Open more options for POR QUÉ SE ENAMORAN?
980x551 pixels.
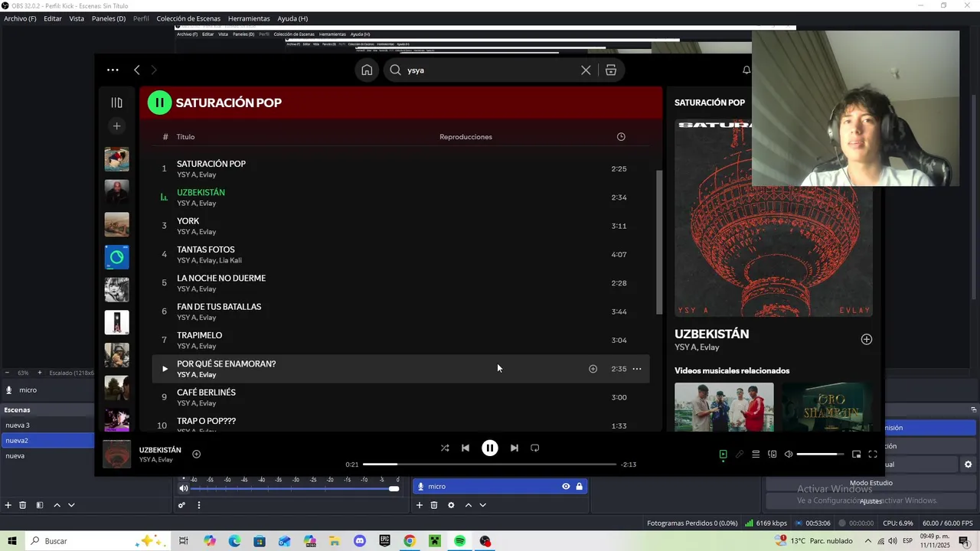coord(636,369)
